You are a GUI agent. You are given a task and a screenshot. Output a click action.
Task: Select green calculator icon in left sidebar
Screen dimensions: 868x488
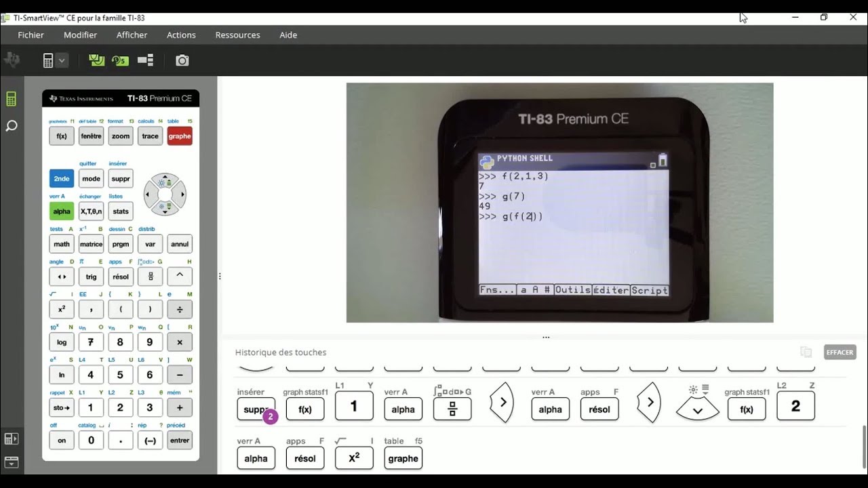[x=11, y=99]
